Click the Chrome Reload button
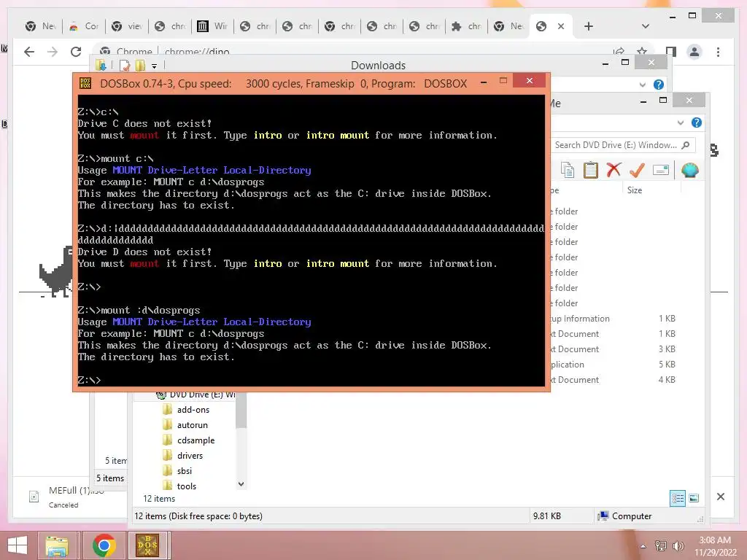Image resolution: width=747 pixels, height=560 pixels. click(x=76, y=52)
